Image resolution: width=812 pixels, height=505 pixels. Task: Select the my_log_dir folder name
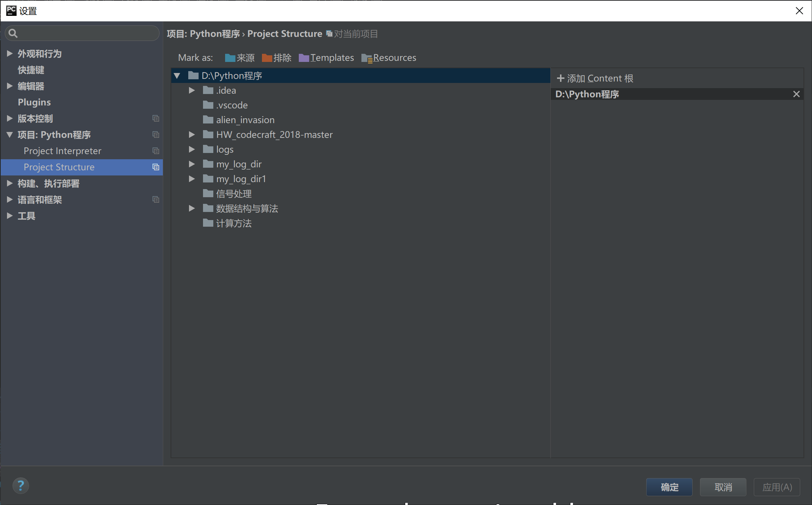[239, 164]
